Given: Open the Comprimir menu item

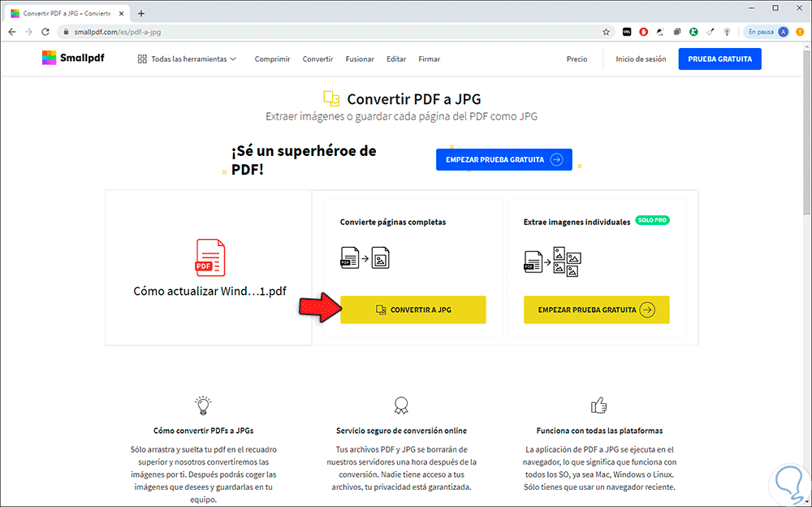Looking at the screenshot, I should pos(272,59).
